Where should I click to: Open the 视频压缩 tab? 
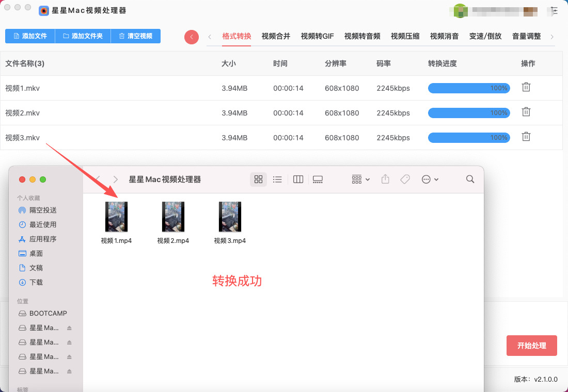(x=405, y=36)
